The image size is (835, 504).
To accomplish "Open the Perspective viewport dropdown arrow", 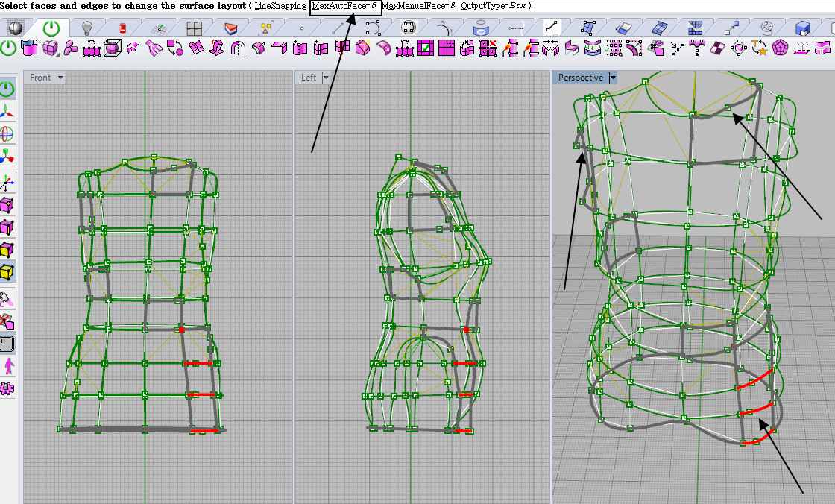I will pyautogui.click(x=613, y=78).
